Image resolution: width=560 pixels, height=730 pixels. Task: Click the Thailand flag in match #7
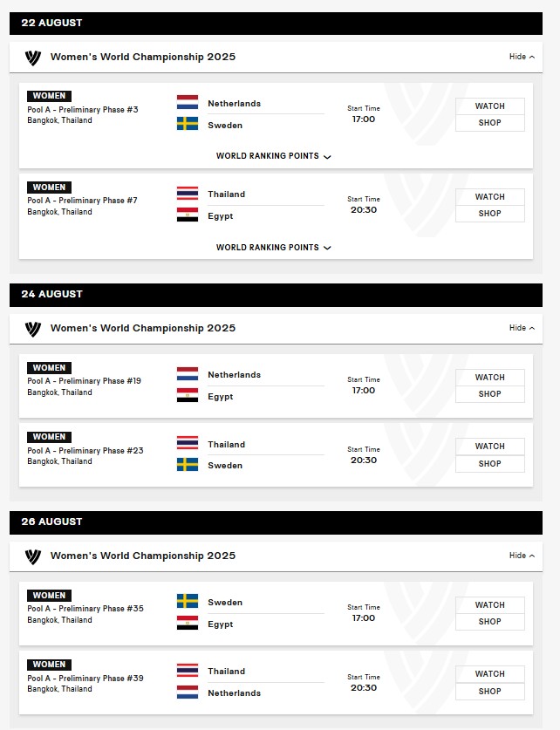tap(188, 194)
